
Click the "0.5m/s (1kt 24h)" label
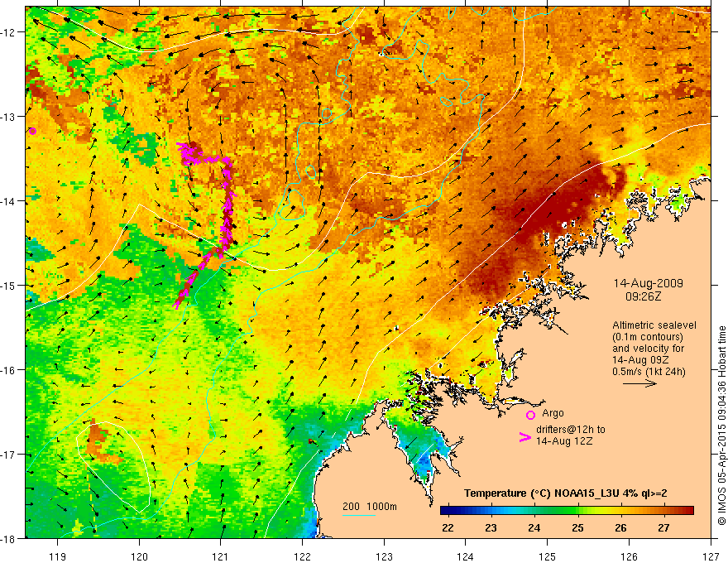point(649,372)
